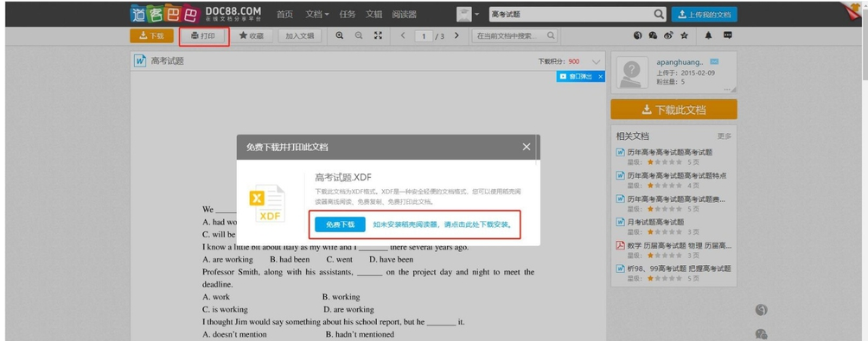
Task: Click the in-document search magnifier icon
Action: pyautogui.click(x=550, y=35)
